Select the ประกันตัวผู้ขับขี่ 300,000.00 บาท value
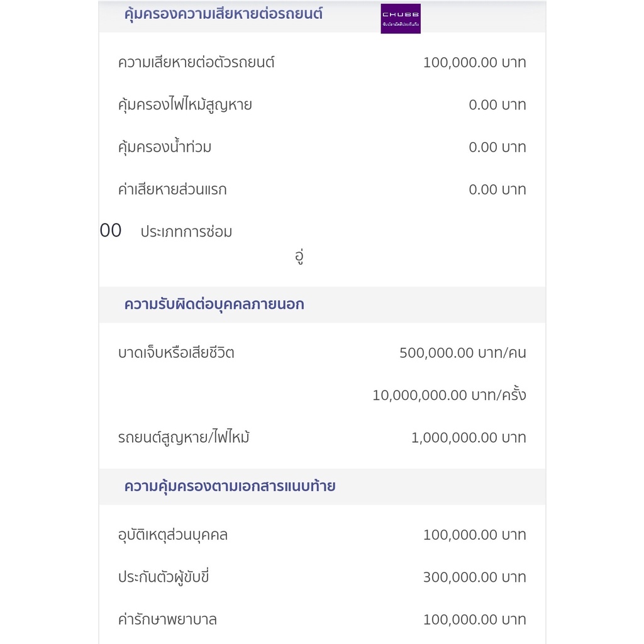The width and height of the screenshot is (644, 644). pos(474,577)
